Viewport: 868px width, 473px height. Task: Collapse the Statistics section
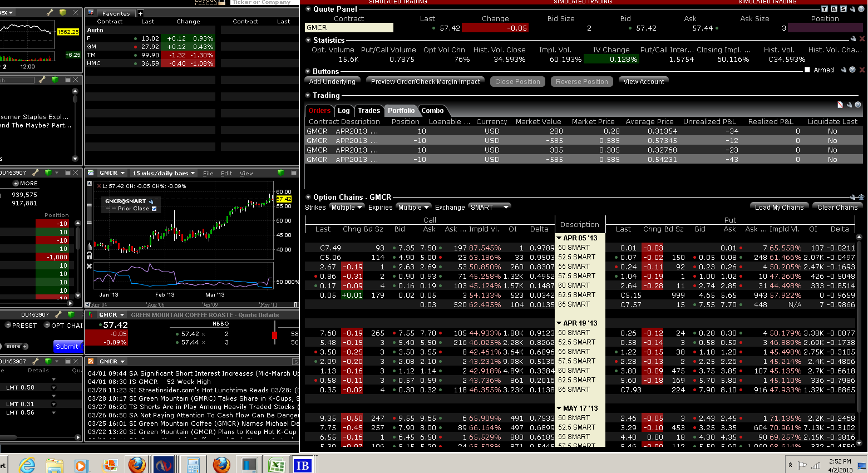click(308, 40)
